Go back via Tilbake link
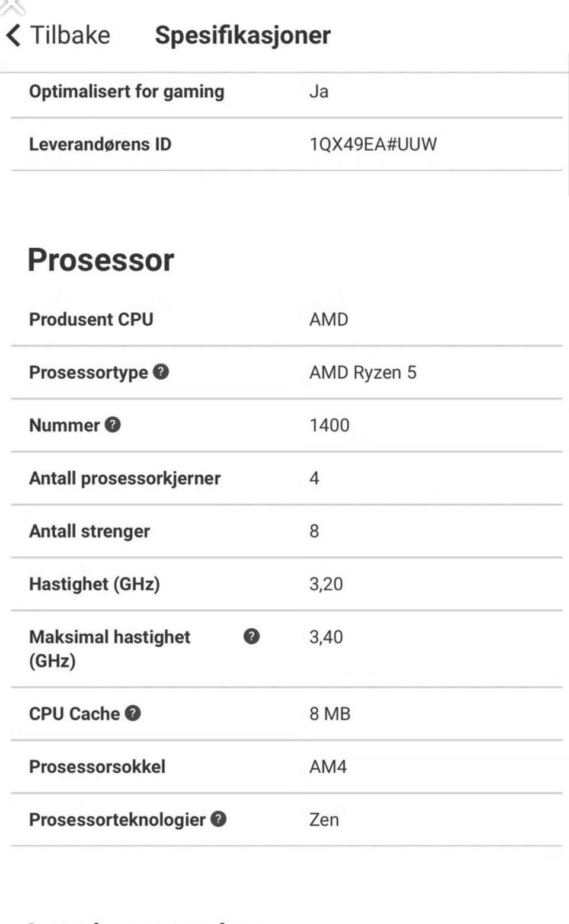Screen dimensions: 569x924 70,36
